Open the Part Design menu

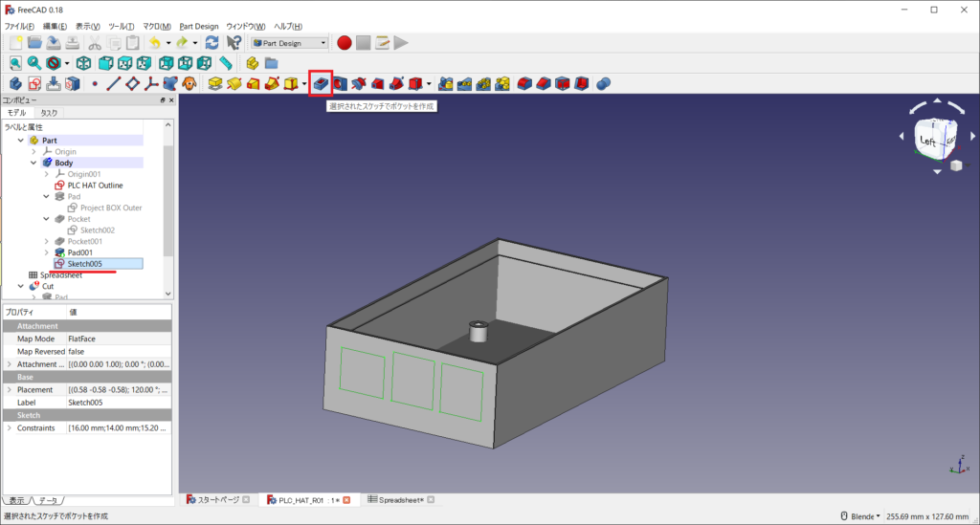[x=199, y=26]
